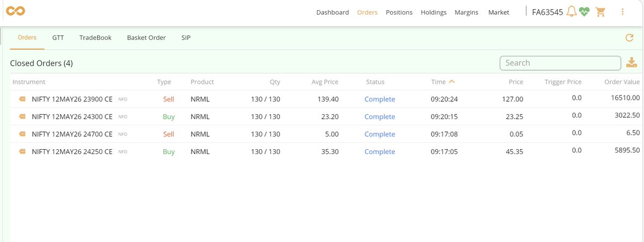Image resolution: width=644 pixels, height=242 pixels.
Task: Select the NIFTY 12MAY26 24700 CE instrument
Action: tap(72, 134)
